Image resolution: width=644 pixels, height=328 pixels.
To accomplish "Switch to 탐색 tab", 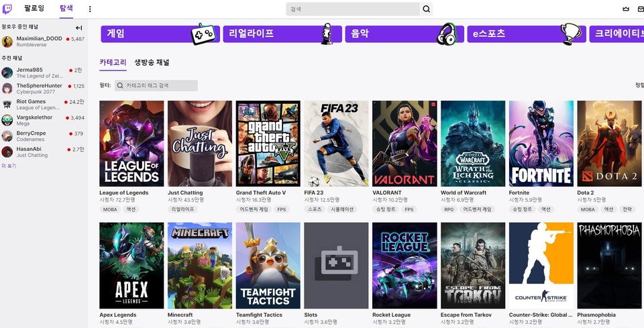I will click(x=66, y=8).
